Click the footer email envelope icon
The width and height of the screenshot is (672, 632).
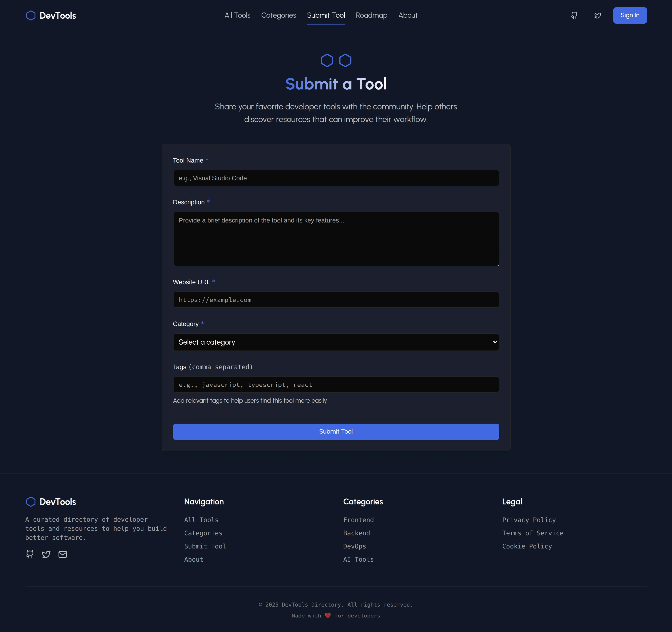click(63, 554)
